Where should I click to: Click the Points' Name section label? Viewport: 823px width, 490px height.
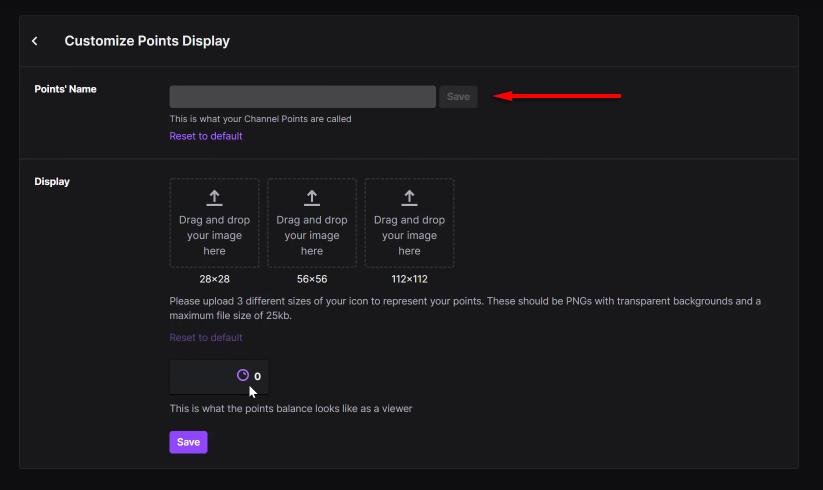(65, 89)
